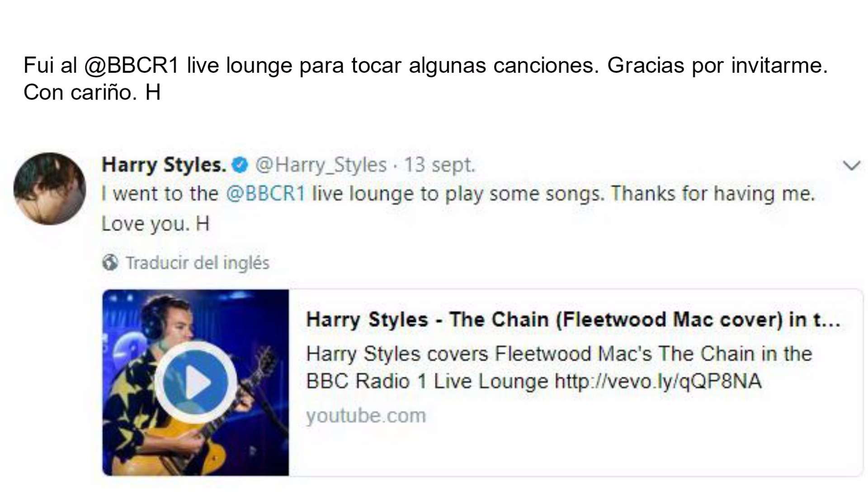Click Harry Styles profile avatar picture
This screenshot has height=492, width=868.
point(50,189)
